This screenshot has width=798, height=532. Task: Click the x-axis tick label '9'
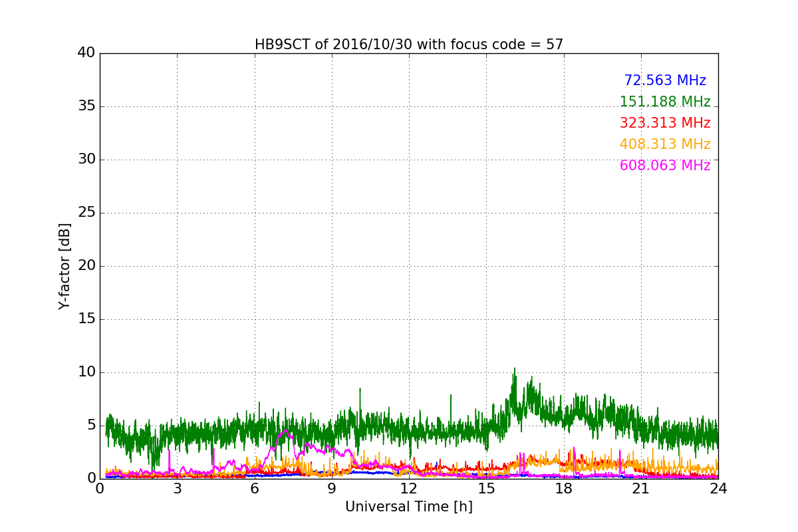[332, 489]
